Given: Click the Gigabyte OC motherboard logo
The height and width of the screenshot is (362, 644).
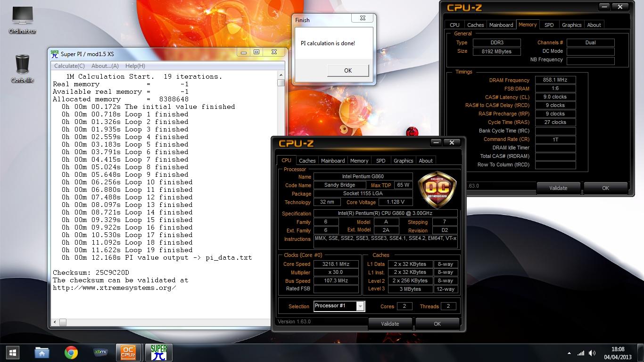Looking at the screenshot, I should click(x=437, y=189).
